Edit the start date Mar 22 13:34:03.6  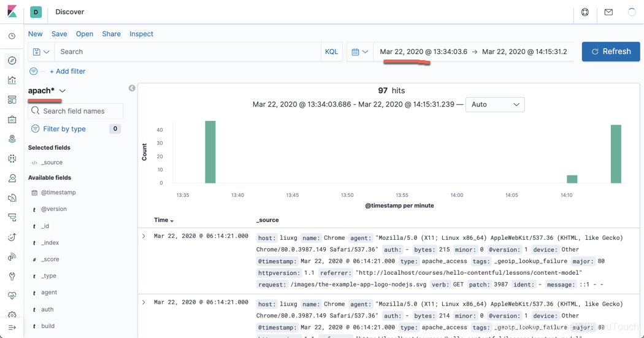pyautogui.click(x=423, y=52)
